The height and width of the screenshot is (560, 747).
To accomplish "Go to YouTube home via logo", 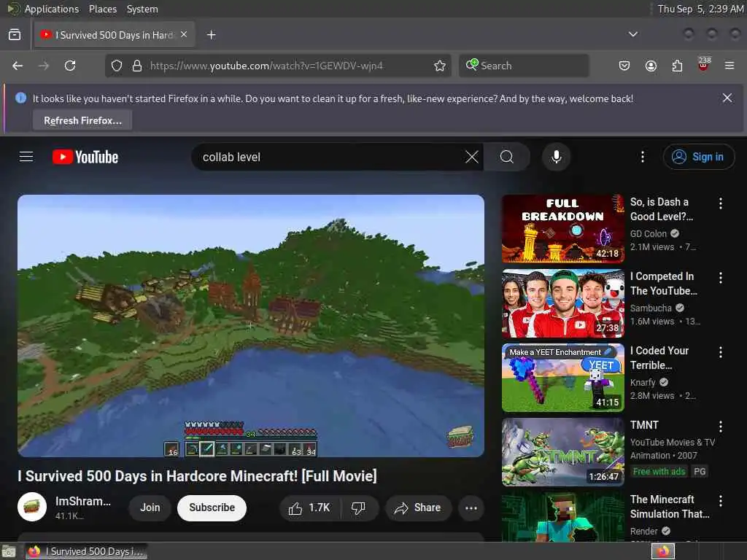I will pyautogui.click(x=85, y=157).
